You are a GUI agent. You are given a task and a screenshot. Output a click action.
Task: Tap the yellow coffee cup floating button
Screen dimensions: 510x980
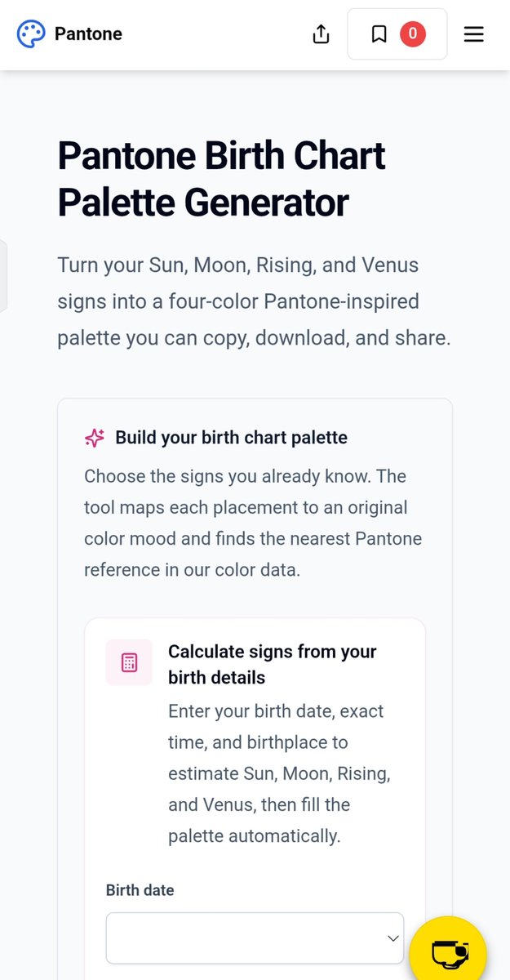[x=447, y=951]
